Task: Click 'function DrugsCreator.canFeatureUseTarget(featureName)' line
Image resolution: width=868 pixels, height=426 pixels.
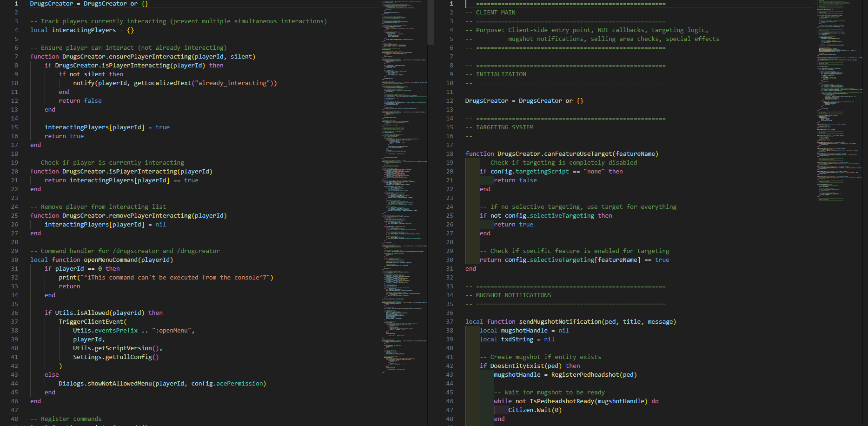Action: click(562, 154)
